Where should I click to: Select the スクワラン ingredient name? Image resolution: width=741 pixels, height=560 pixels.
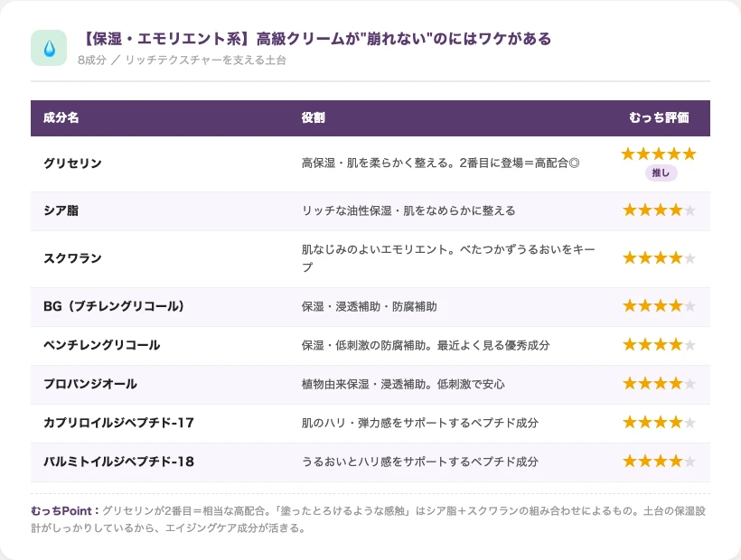point(73,258)
